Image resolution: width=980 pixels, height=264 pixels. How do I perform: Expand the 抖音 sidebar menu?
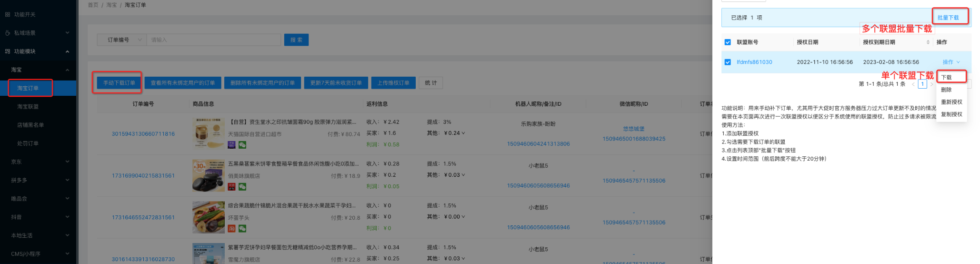(67, 217)
